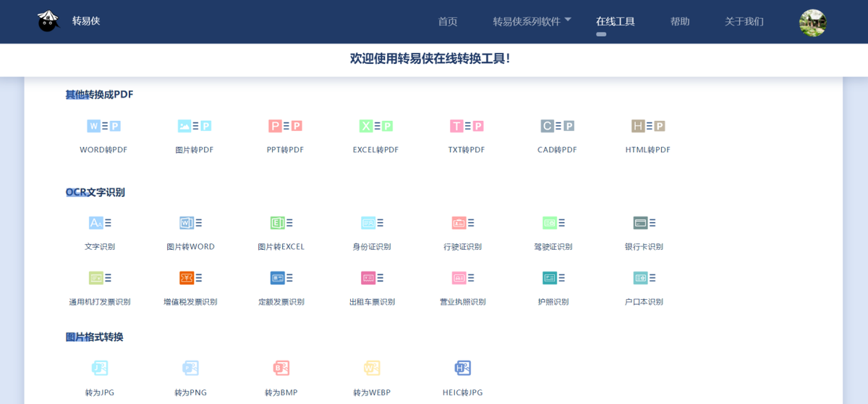Viewport: 868px width, 404px height.
Task: Click the HEIC转JPG icon
Action: click(463, 368)
